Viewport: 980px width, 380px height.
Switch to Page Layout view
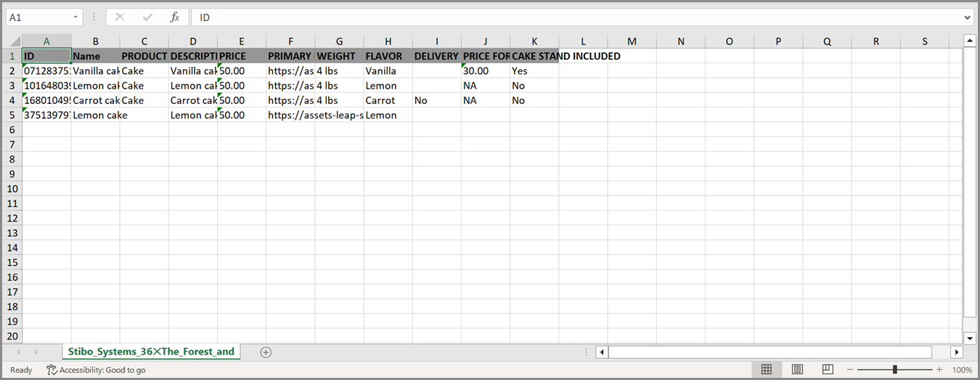click(797, 370)
